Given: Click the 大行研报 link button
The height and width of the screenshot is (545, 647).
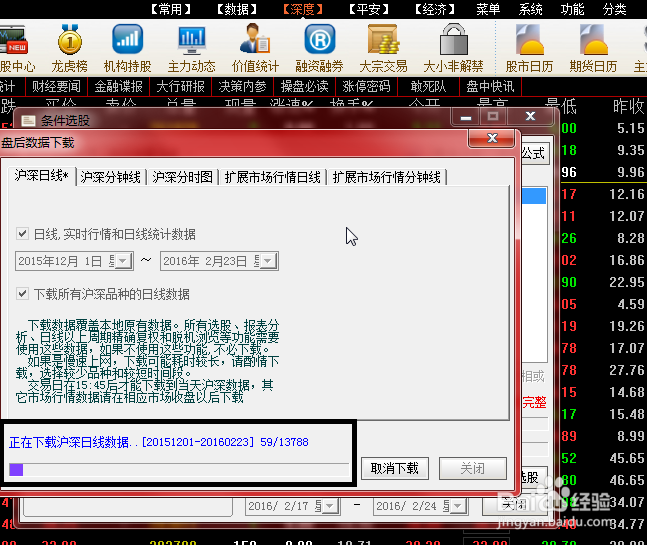Looking at the screenshot, I should [x=181, y=86].
